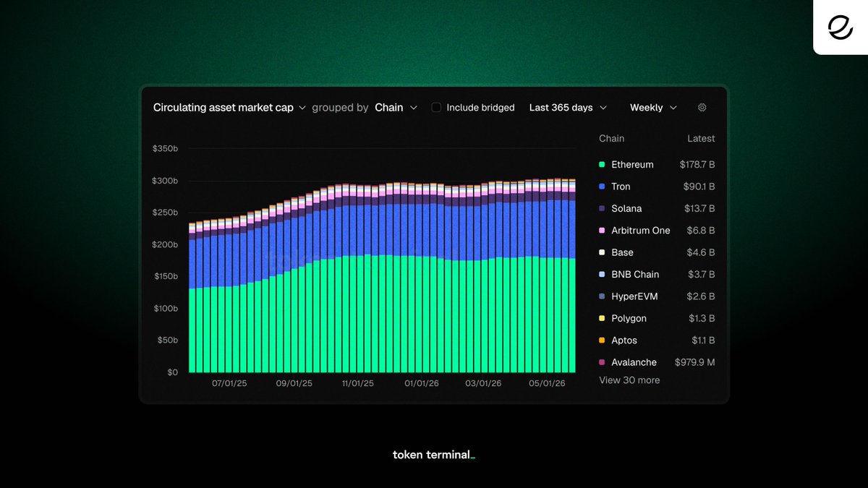Screen dimensions: 868x488
Task: Open the Weekly interval dropdown
Action: pos(653,107)
